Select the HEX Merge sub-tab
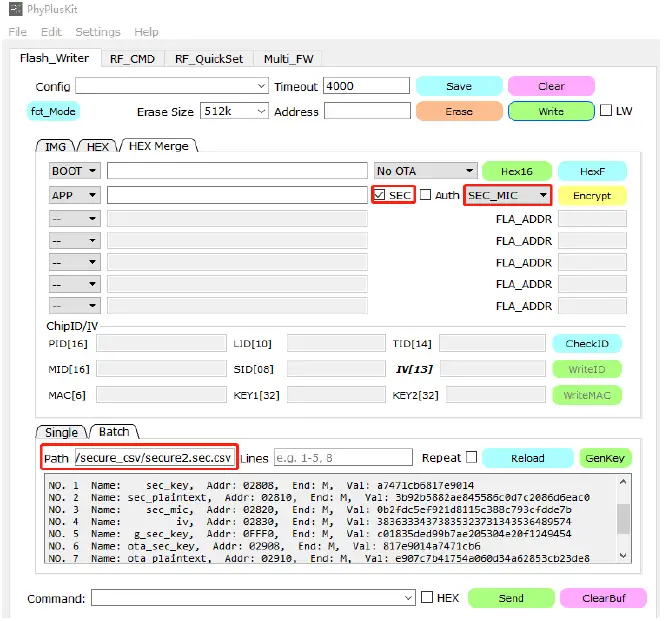The image size is (666, 621). [x=158, y=146]
